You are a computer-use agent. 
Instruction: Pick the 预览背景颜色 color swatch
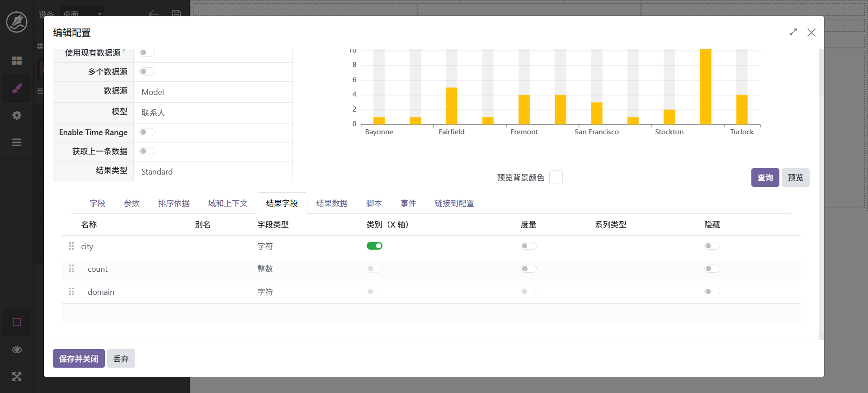coord(556,178)
